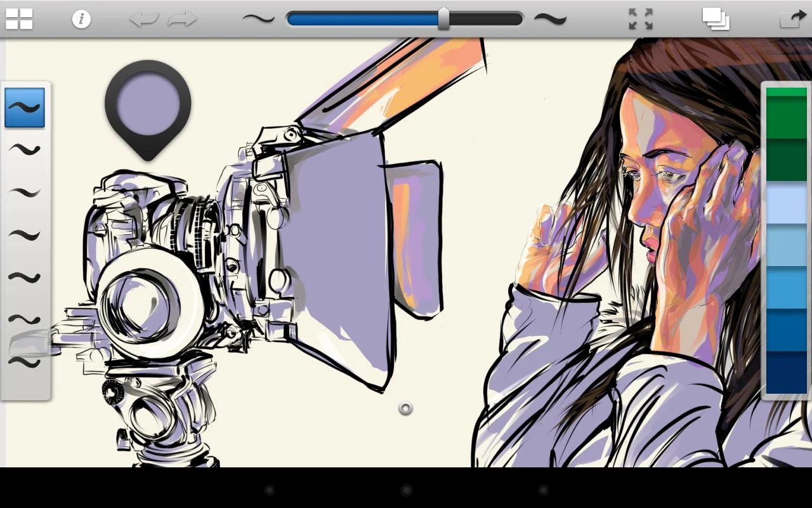Open the Layers panel
Viewport: 812px width, 508px height.
click(x=716, y=18)
